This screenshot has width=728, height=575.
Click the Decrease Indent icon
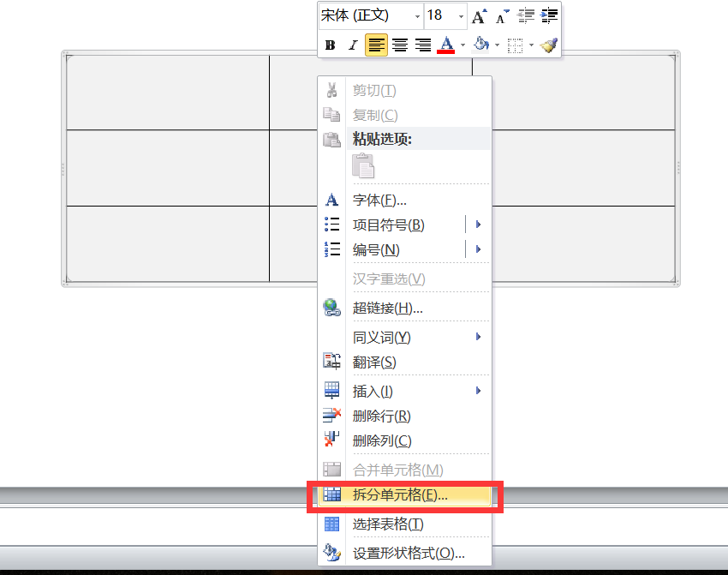pos(526,15)
